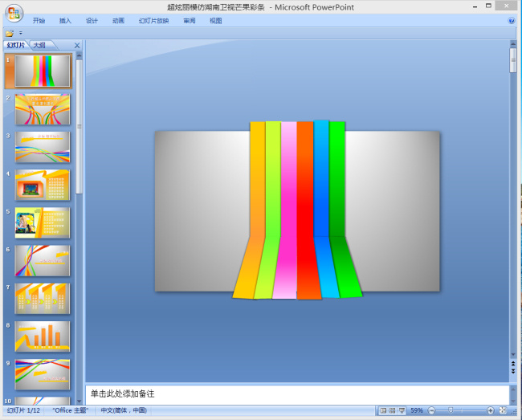This screenshot has width=522, height=420.
Task: Click the "Office 主题" theme indicator
Action: pyautogui.click(x=70, y=410)
